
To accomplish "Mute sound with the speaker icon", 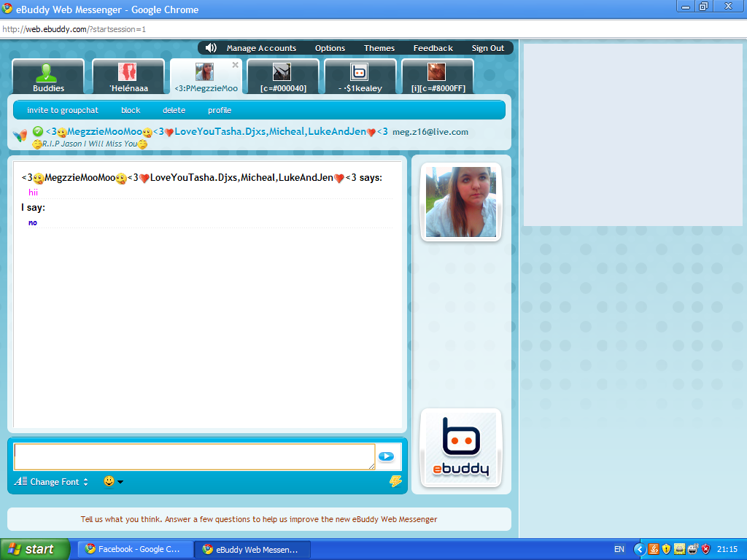I will [211, 48].
